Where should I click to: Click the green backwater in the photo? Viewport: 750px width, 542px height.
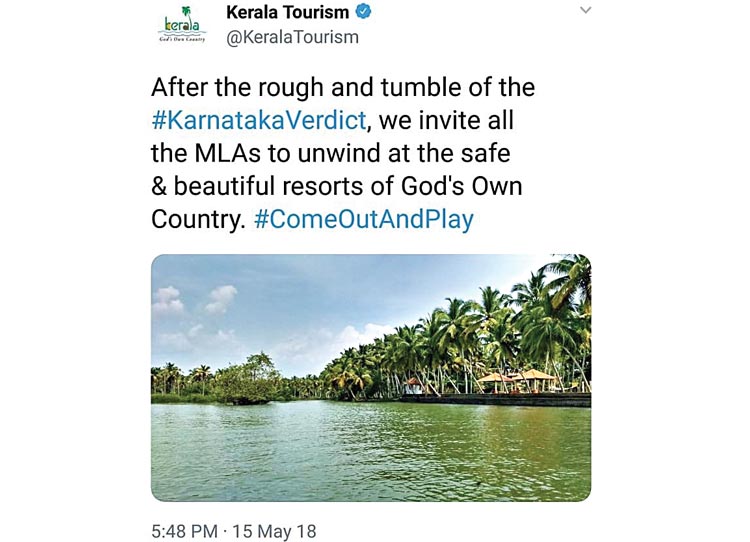pos(370,450)
